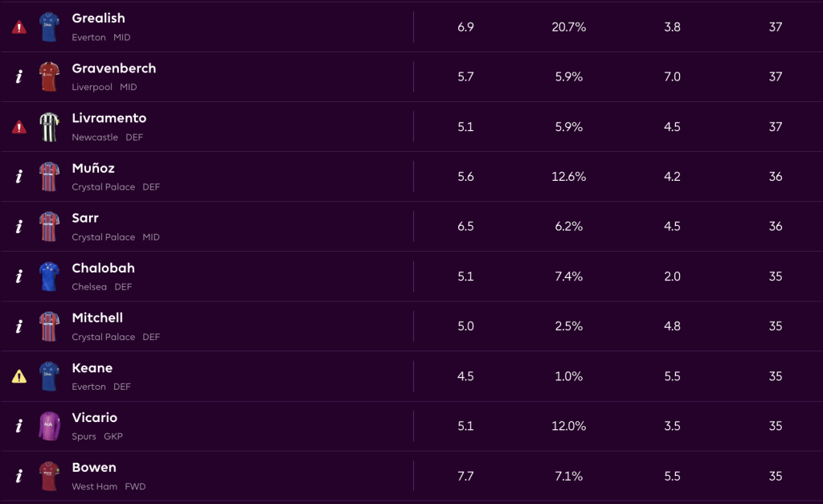Screen dimensions: 823x504
Task: Click Bowen's West Ham shirt icon
Action: 50,476
